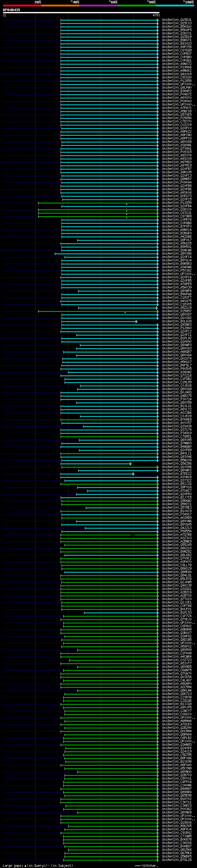Select UniRef100_P09315 label
Screen dimensions: 197x868
pos(177,152)
